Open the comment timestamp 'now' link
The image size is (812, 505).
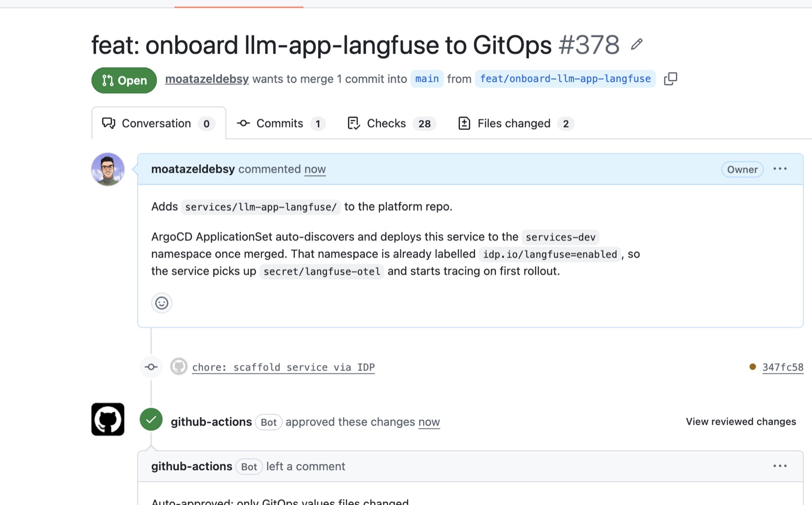coord(315,169)
